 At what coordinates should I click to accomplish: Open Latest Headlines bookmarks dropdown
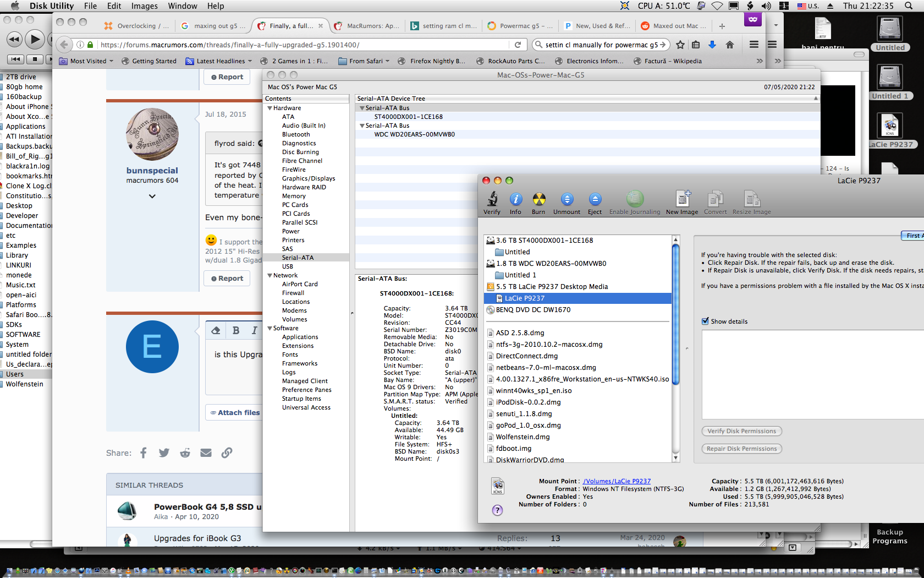click(219, 61)
